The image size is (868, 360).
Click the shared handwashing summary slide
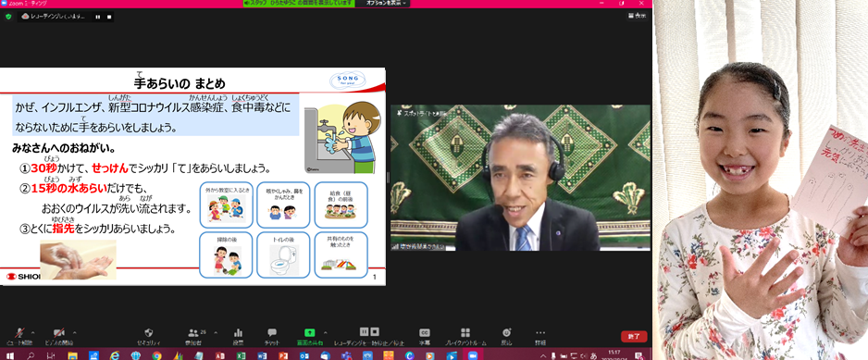(x=192, y=177)
